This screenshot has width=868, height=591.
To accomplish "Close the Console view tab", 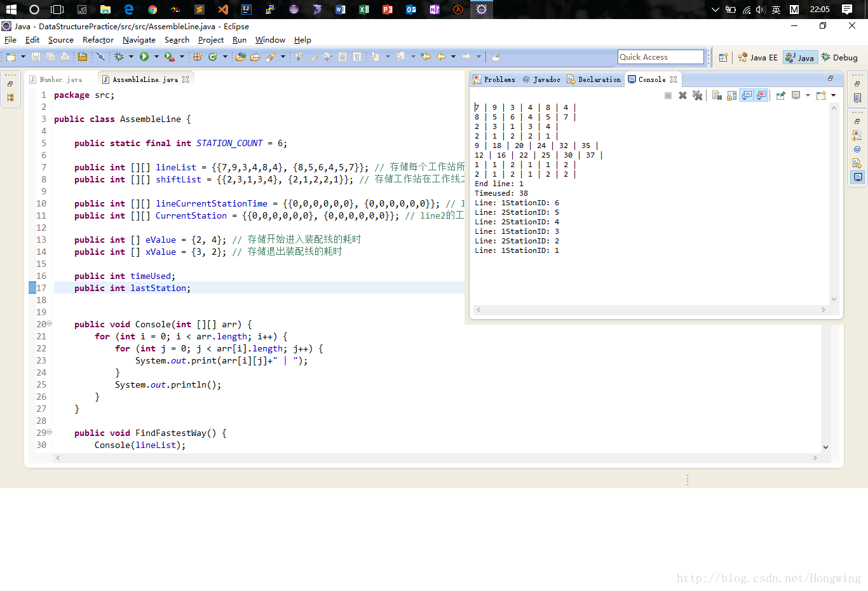I will point(674,79).
